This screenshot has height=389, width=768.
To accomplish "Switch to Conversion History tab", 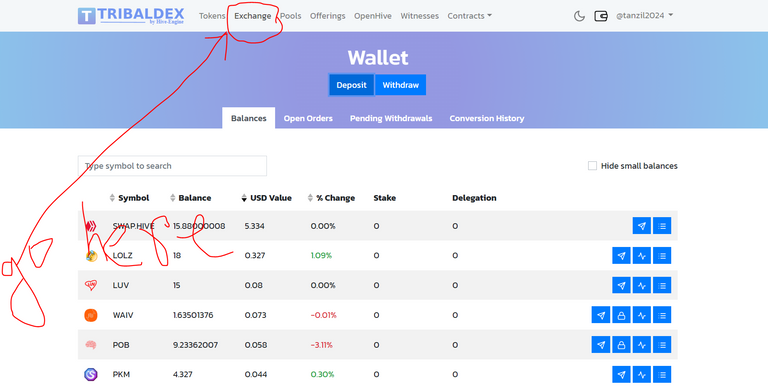I will coord(487,118).
